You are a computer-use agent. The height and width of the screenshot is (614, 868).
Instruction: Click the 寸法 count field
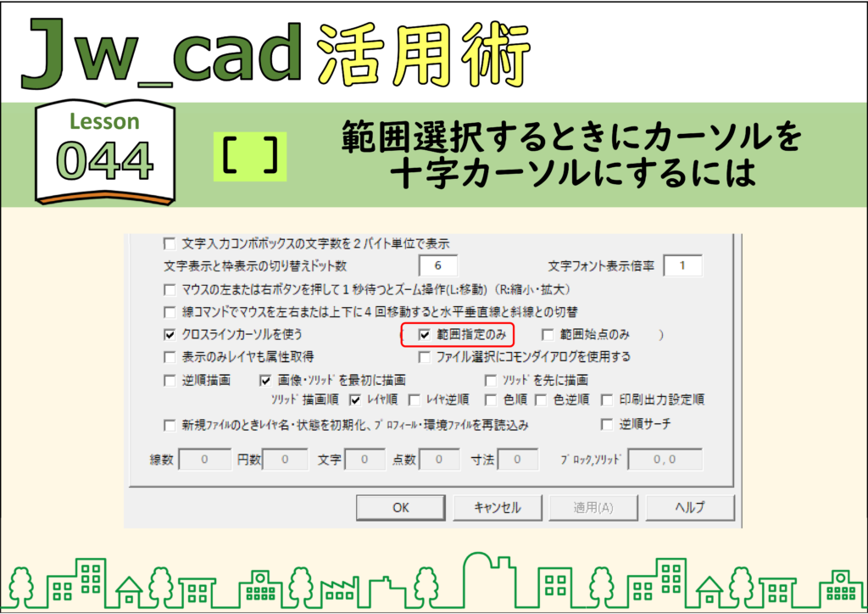(x=518, y=460)
